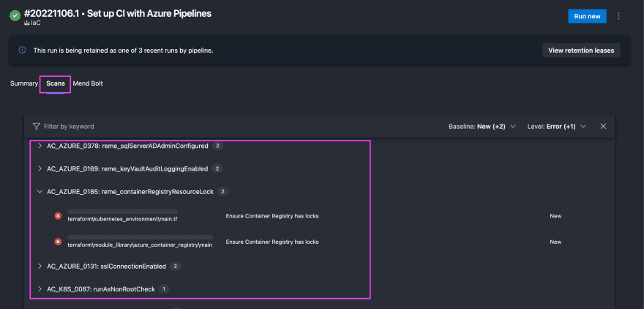Click red error icon for azure_container_registry result

pos(58,242)
